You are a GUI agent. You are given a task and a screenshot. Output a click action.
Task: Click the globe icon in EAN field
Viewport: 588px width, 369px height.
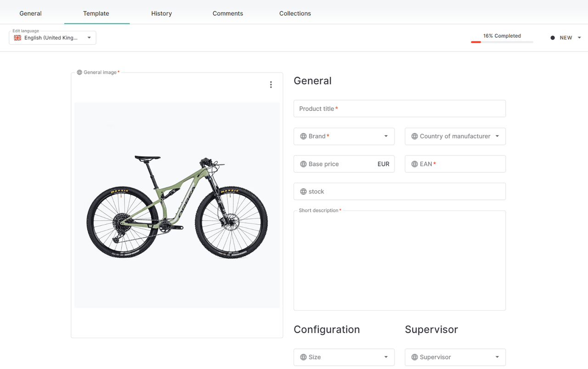click(x=414, y=164)
